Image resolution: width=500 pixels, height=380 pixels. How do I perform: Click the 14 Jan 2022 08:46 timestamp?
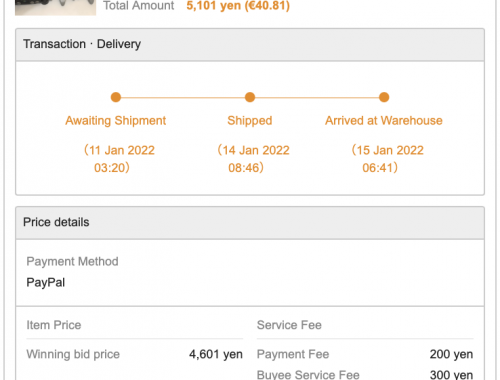253,159
